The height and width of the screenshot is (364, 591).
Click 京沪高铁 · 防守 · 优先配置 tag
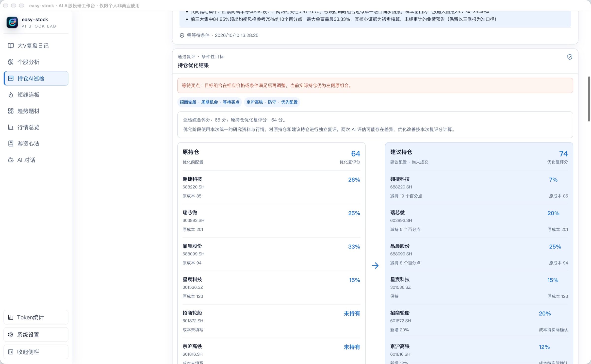click(272, 102)
